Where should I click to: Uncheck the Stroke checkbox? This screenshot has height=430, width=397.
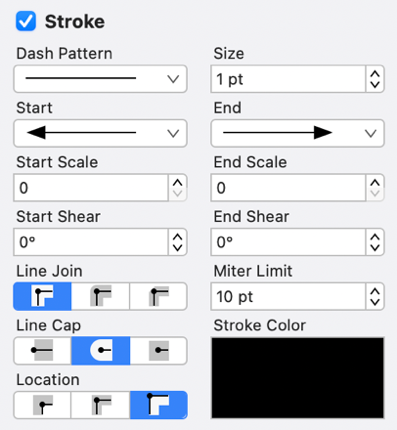[x=26, y=21]
